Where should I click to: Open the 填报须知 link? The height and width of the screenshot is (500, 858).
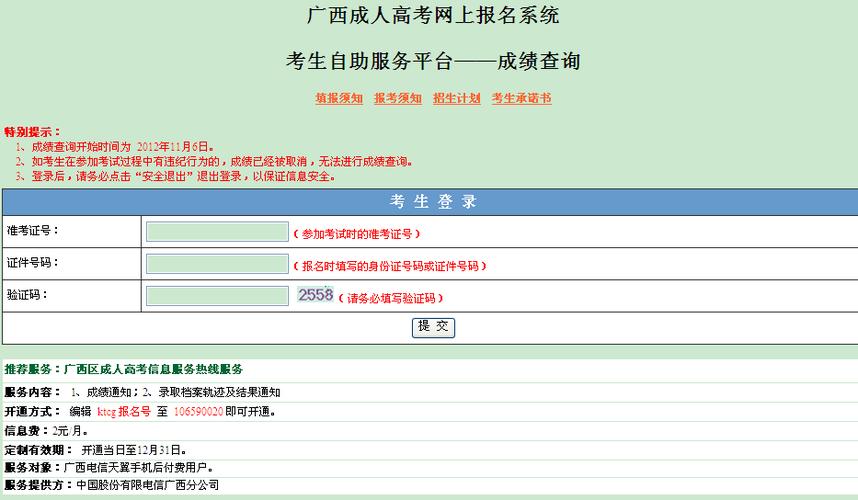click(x=339, y=98)
